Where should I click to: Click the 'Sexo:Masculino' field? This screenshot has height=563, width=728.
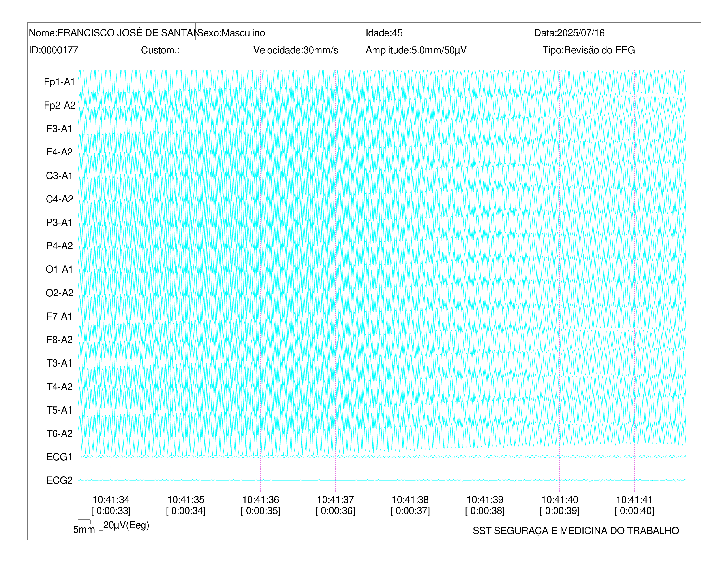pyautogui.click(x=280, y=32)
